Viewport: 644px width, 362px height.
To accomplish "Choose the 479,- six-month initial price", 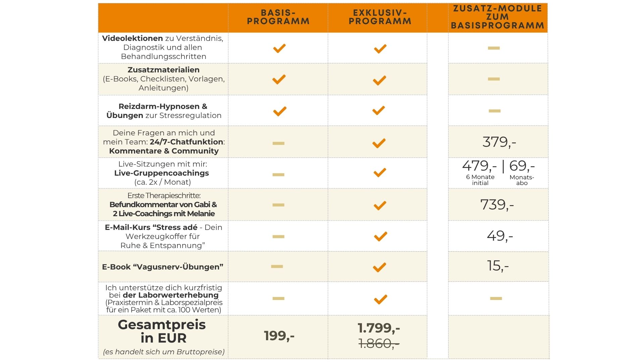I will [x=479, y=166].
